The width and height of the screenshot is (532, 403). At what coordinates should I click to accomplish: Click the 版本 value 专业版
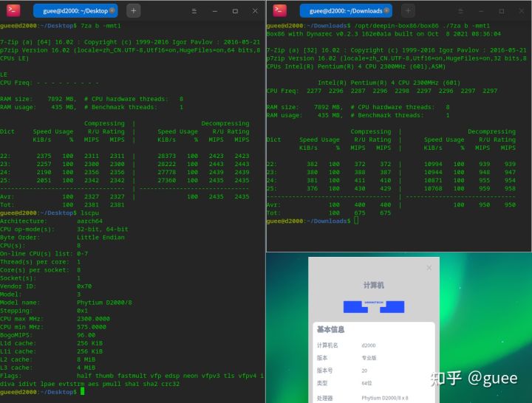369,358
